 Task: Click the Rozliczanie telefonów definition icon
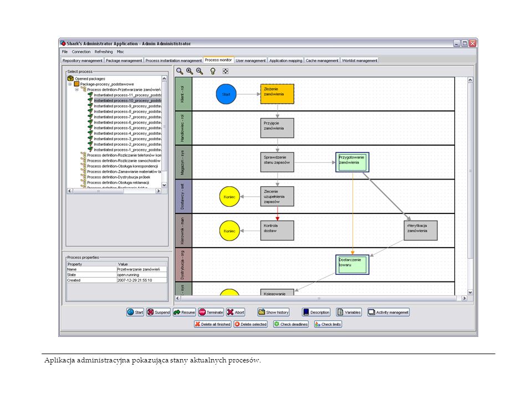click(x=84, y=155)
